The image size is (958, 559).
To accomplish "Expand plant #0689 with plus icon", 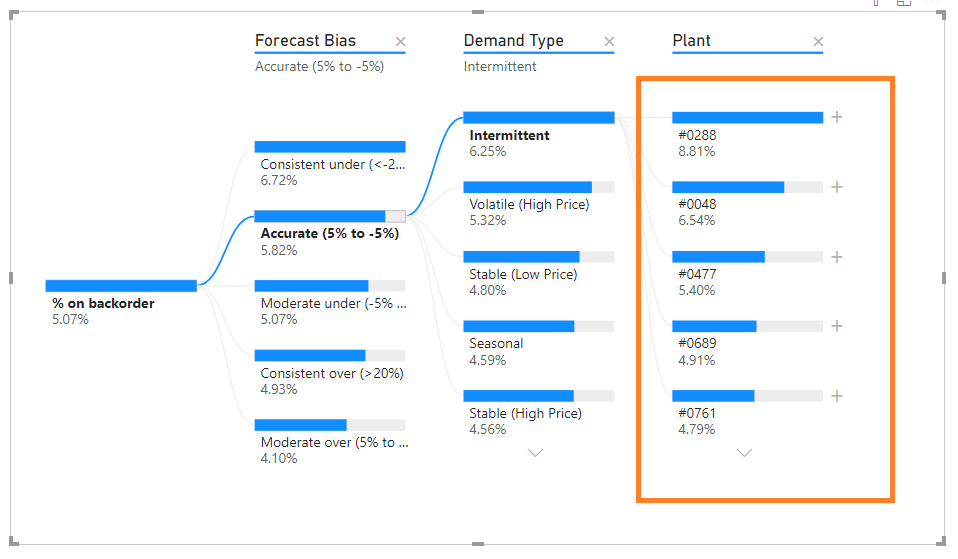I will pos(837,326).
